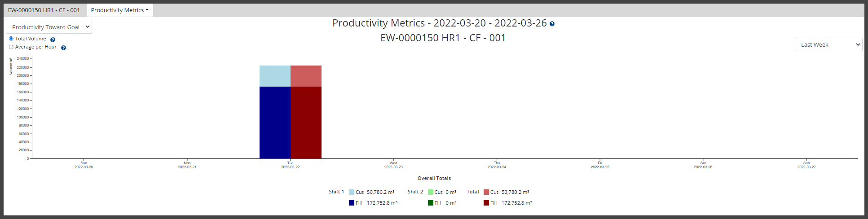
Task: Click Total Fill dark red legend swatch
Action: click(486, 203)
